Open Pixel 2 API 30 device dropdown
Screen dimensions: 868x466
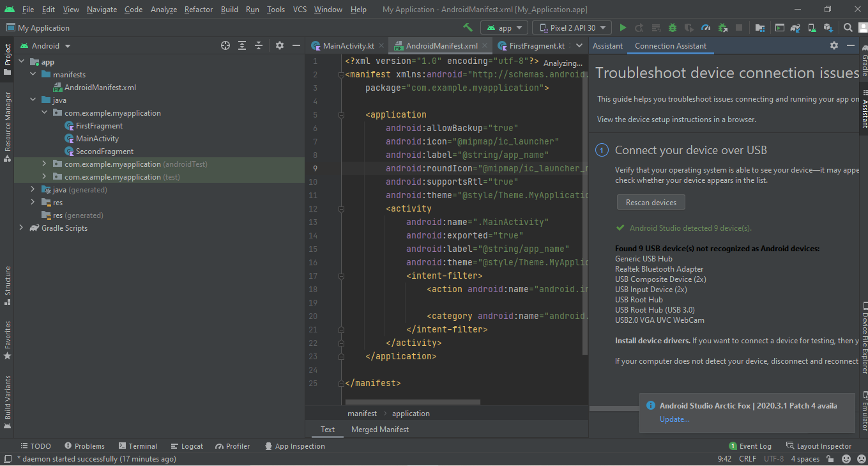coord(572,27)
